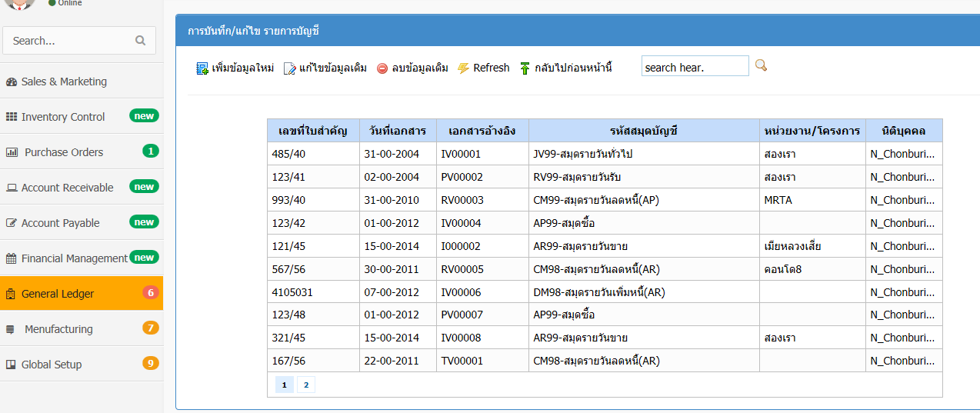Click the green go-back arrow icon
The height and width of the screenshot is (413, 980).
click(525, 68)
